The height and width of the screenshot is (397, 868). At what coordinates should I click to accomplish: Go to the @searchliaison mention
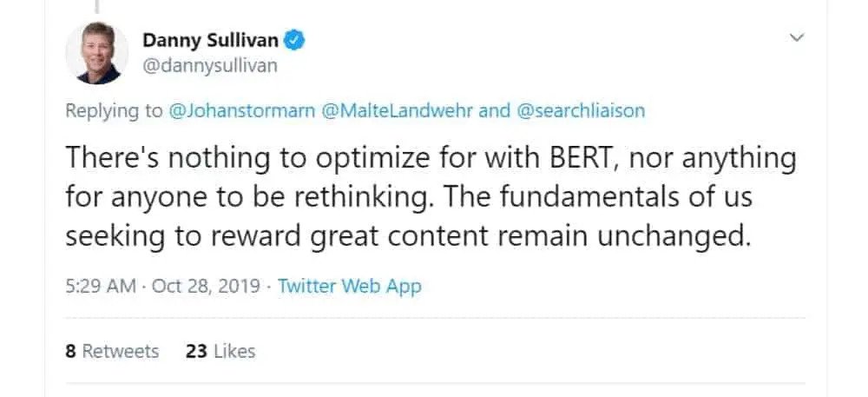tap(581, 111)
